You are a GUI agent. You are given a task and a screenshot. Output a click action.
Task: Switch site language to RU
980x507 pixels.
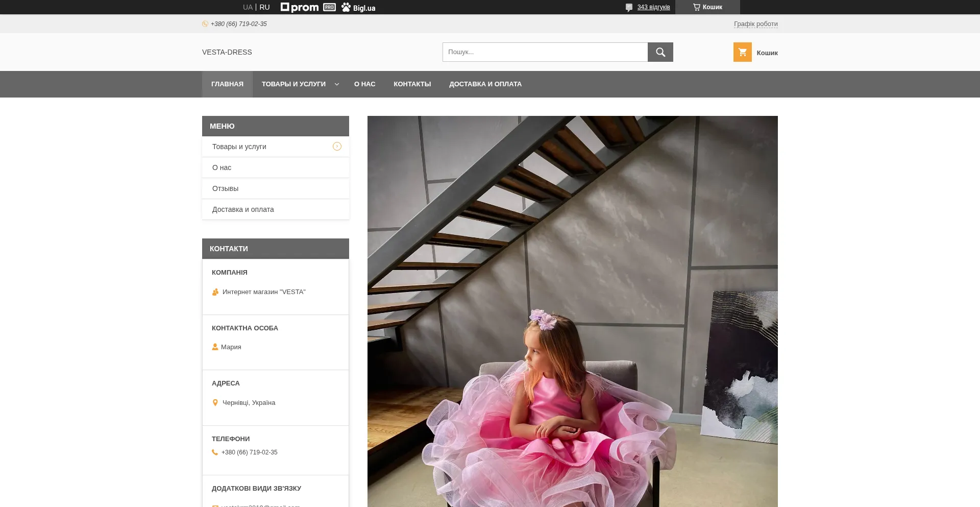264,7
